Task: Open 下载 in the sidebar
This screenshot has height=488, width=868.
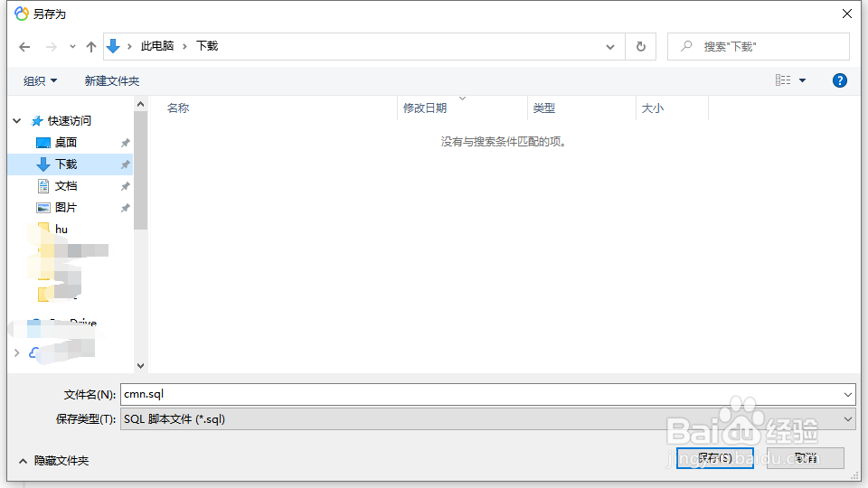Action: click(65, 164)
